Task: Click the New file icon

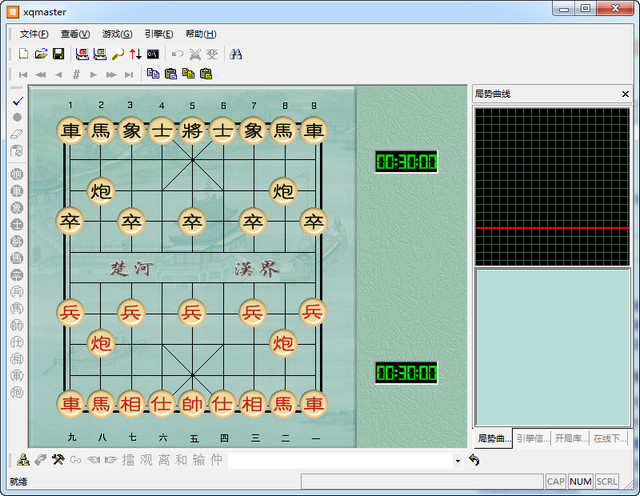Action: (23, 53)
